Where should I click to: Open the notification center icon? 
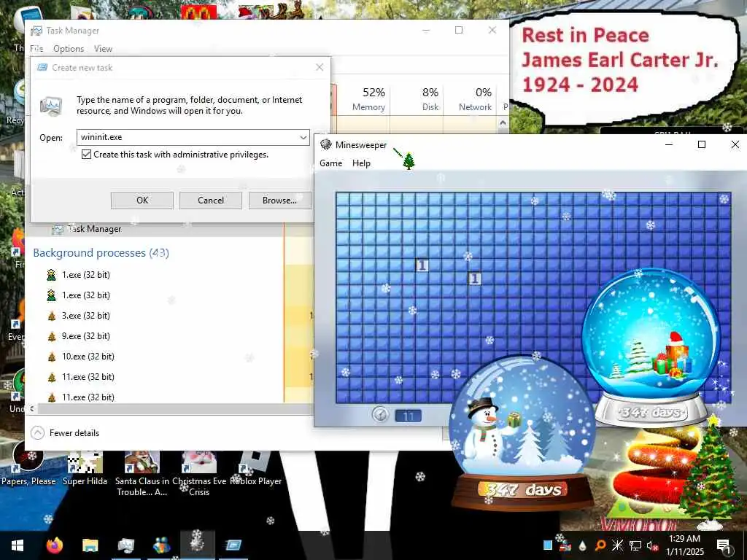tap(723, 545)
